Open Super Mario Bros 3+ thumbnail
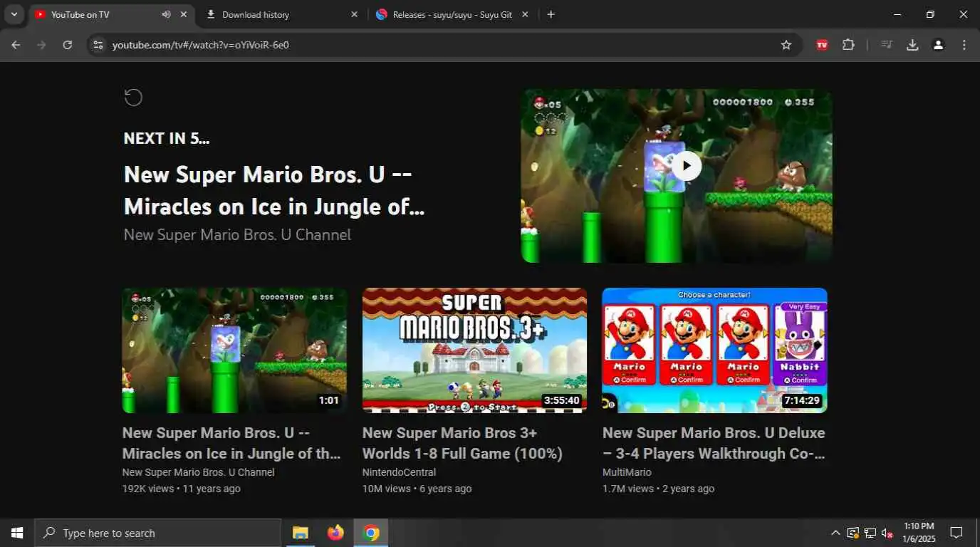 (x=474, y=350)
